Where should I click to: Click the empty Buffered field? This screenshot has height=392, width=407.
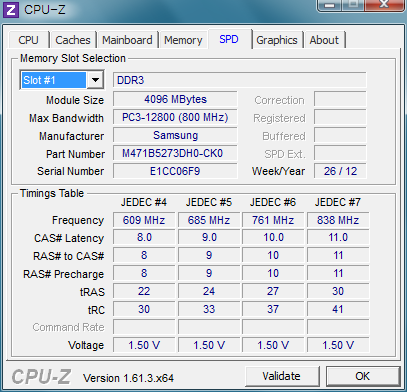tap(340, 135)
